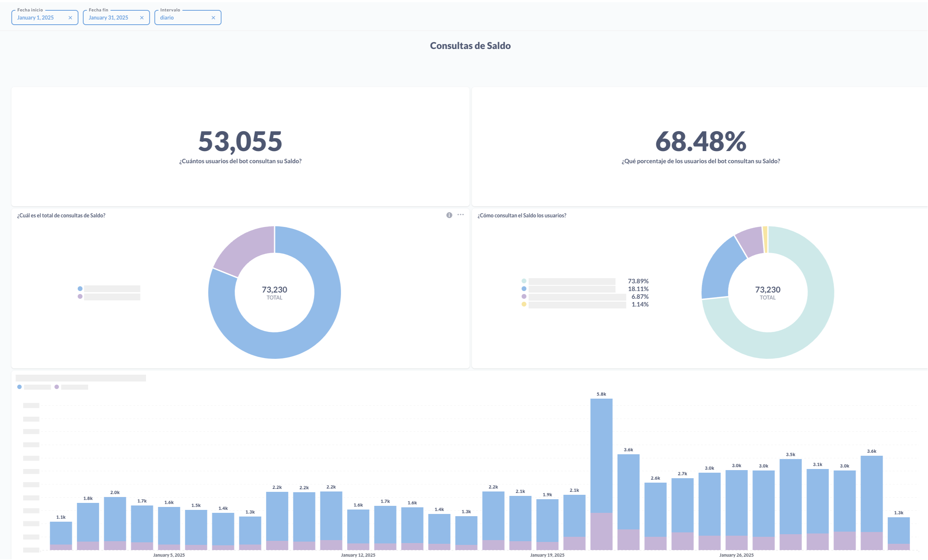Click the 53,055 users scalar value
The image size is (928, 560).
240,141
